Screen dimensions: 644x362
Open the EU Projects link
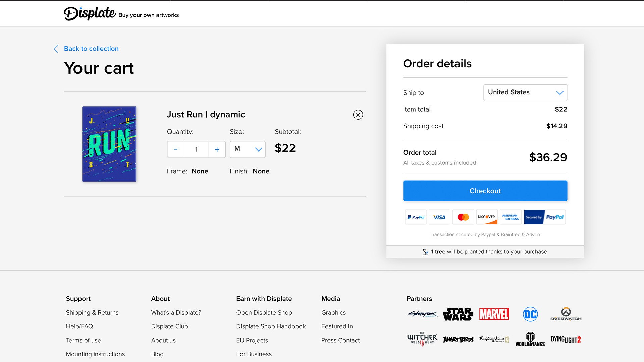(x=252, y=340)
